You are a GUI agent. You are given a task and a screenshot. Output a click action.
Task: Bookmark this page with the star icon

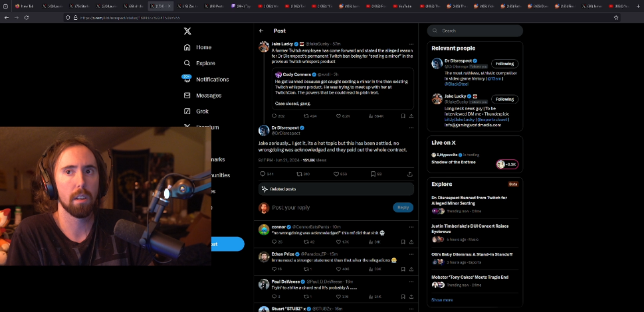pos(616,17)
